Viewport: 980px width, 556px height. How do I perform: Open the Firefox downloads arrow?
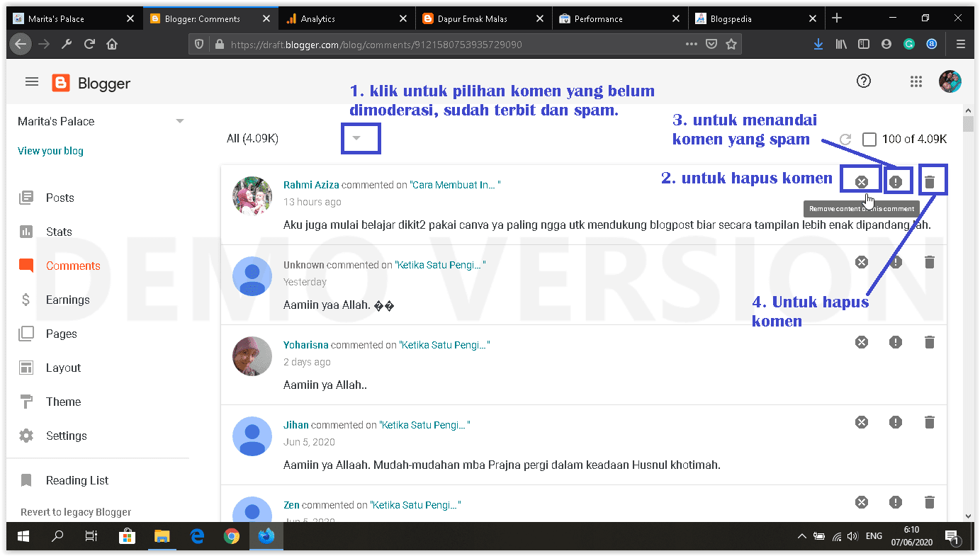point(818,44)
